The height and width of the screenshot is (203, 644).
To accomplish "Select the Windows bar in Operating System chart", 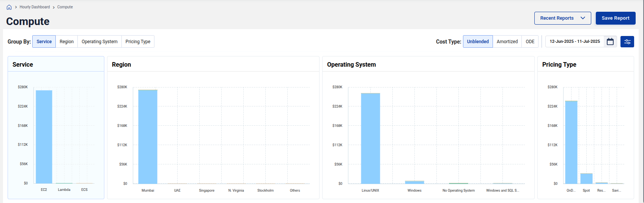I will pyautogui.click(x=414, y=182).
